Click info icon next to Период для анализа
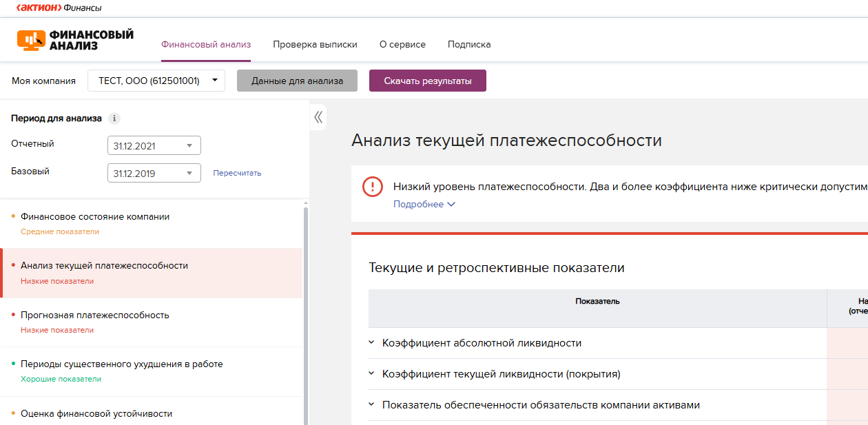Viewport: 868px width, 425px height. click(114, 118)
